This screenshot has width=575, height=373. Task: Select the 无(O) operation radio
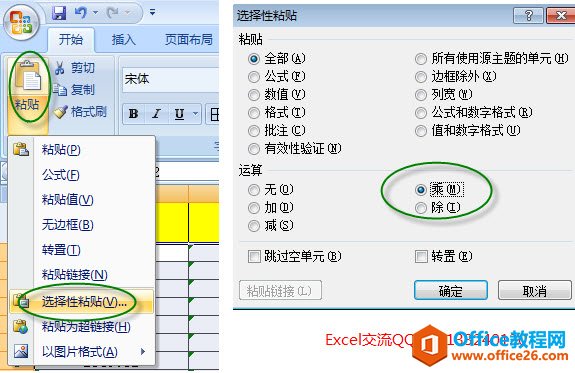click(x=254, y=190)
